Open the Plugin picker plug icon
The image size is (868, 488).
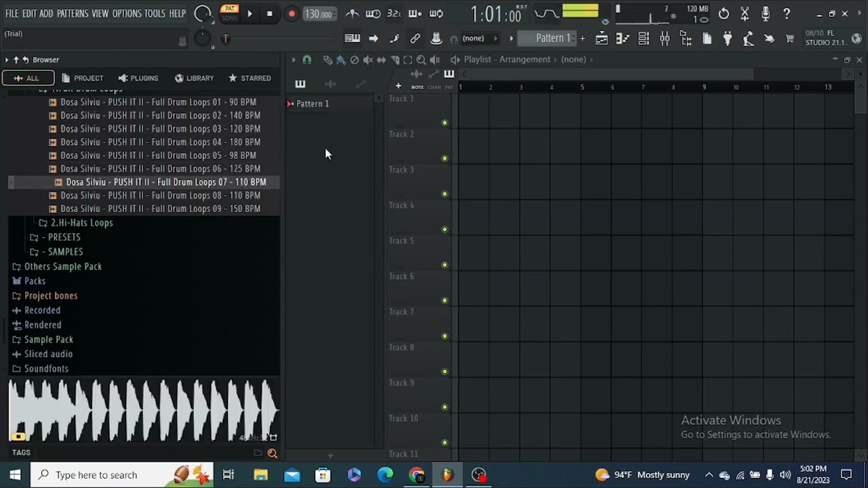(x=728, y=39)
